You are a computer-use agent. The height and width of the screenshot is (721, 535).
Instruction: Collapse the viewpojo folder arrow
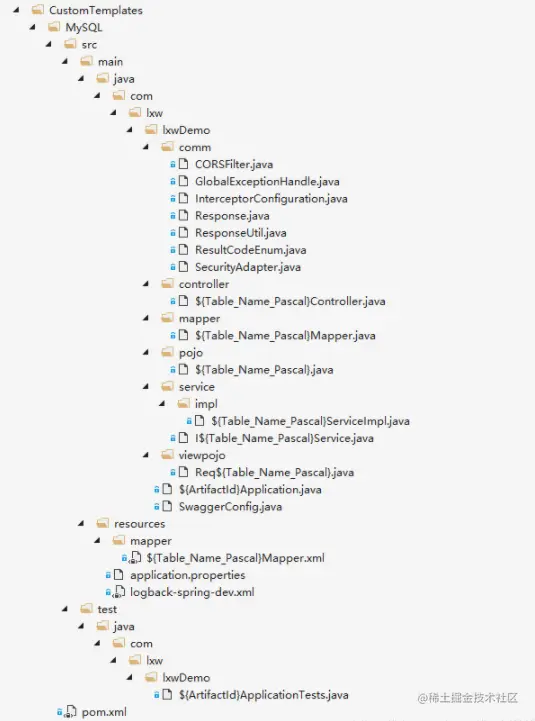(146, 455)
